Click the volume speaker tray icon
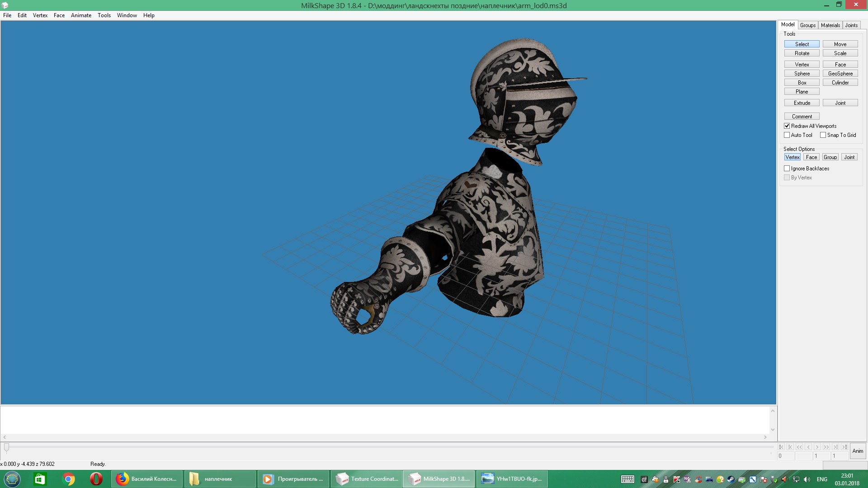This screenshot has height=488, width=868. (x=807, y=479)
